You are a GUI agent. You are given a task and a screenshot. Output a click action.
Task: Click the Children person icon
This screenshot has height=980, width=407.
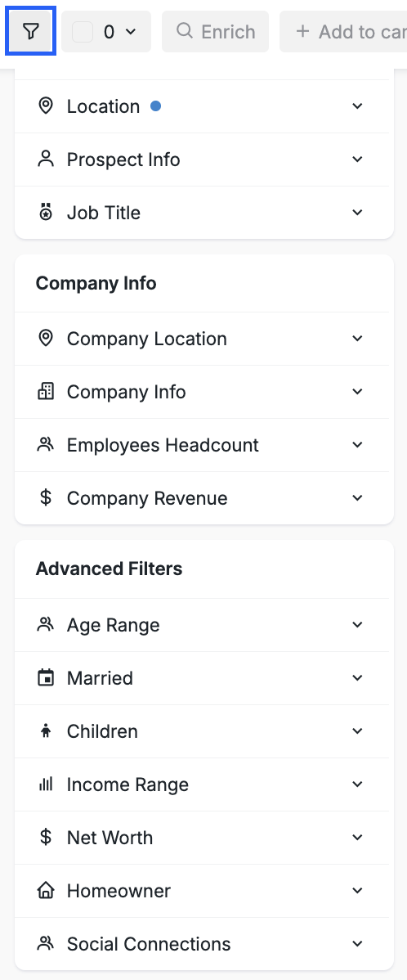click(46, 731)
